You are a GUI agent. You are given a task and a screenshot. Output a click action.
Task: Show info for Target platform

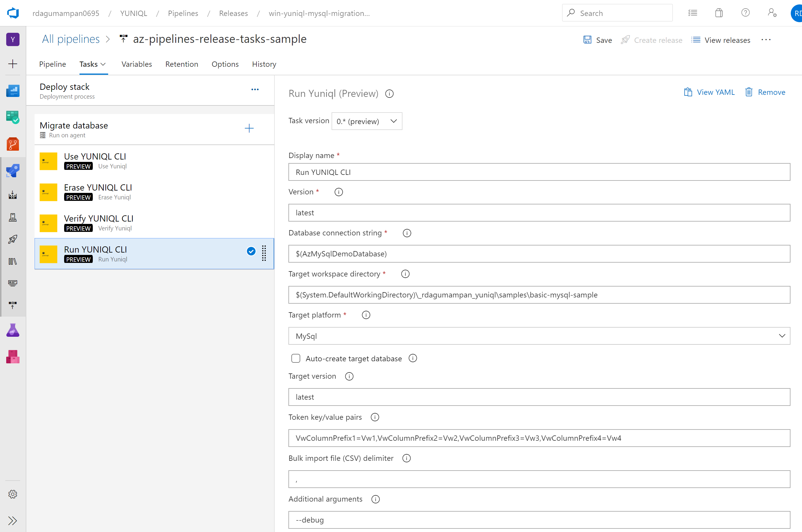366,315
